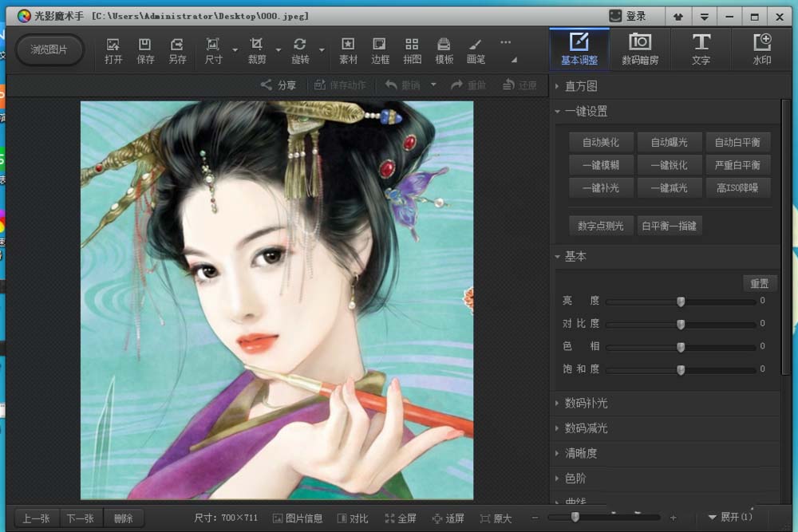Open the 尺寸 dropdown arrow
Screen dimensions: 798x532
[235, 49]
